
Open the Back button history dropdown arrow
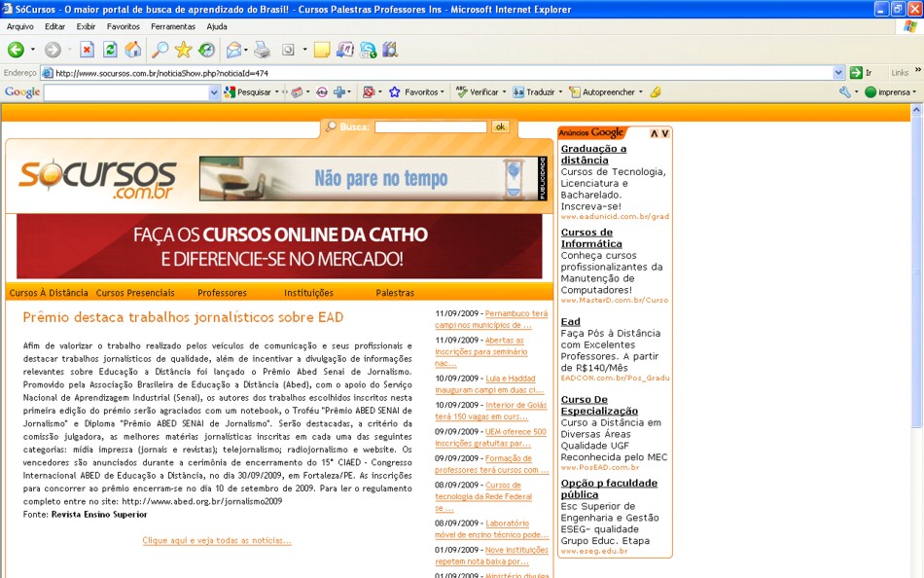click(32, 50)
